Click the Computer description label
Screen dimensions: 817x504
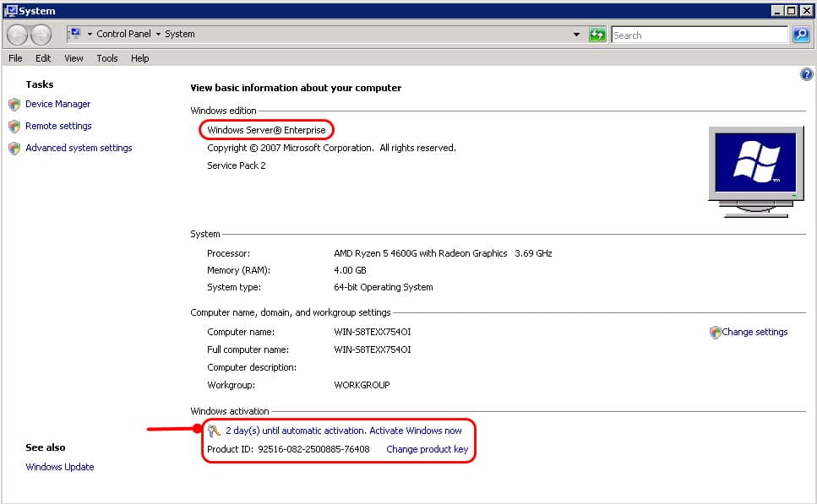coord(252,367)
